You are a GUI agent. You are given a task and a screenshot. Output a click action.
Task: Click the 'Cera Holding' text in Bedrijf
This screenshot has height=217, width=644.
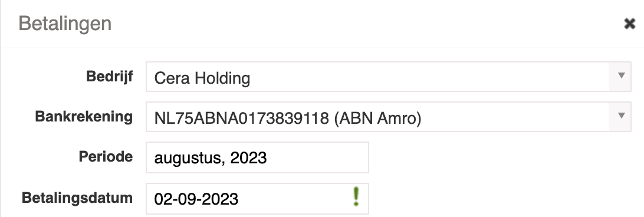tap(202, 78)
